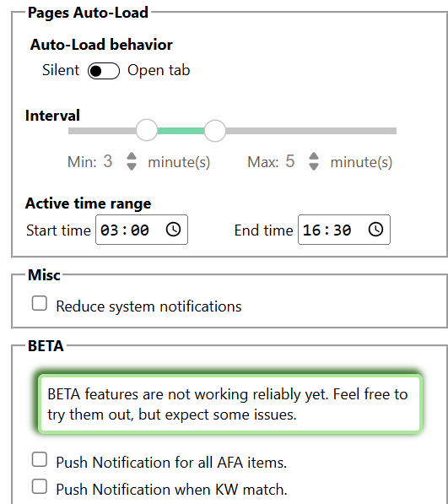Select the hours field in End time

(311, 230)
